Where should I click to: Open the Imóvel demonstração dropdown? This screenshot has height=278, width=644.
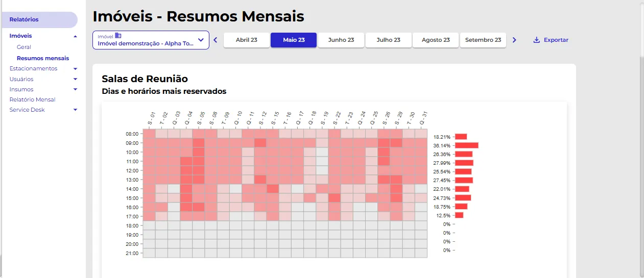coord(151,40)
